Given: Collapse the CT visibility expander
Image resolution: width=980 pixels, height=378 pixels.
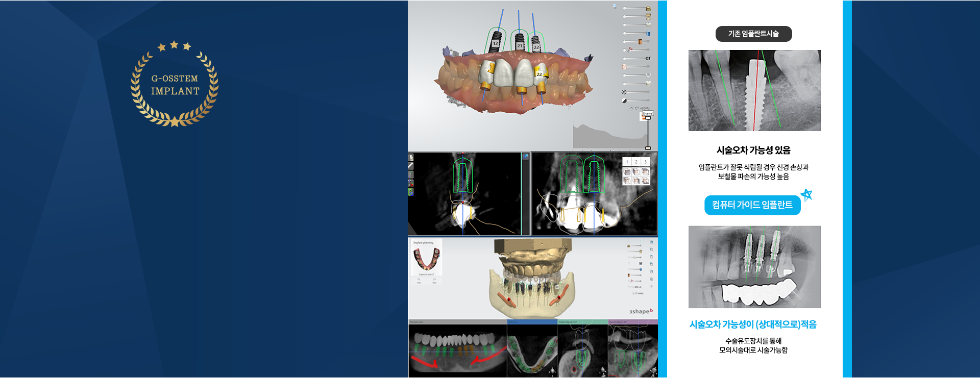Looking at the screenshot, I should click(631, 108).
